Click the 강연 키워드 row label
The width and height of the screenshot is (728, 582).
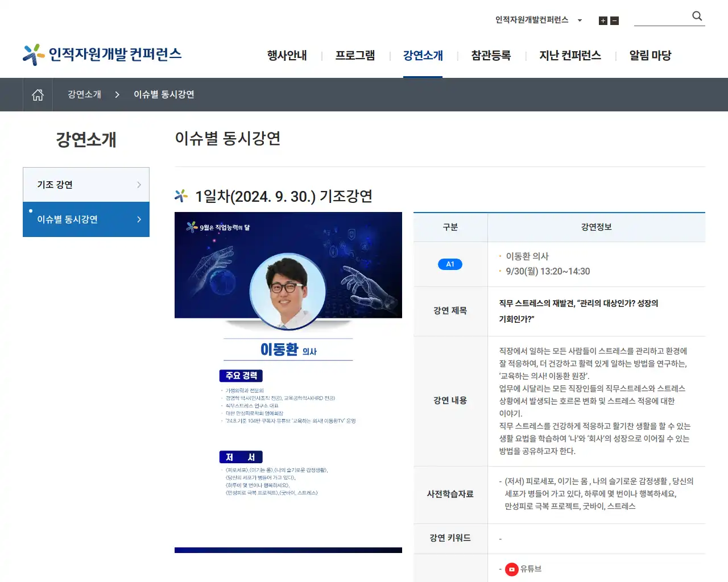450,538
